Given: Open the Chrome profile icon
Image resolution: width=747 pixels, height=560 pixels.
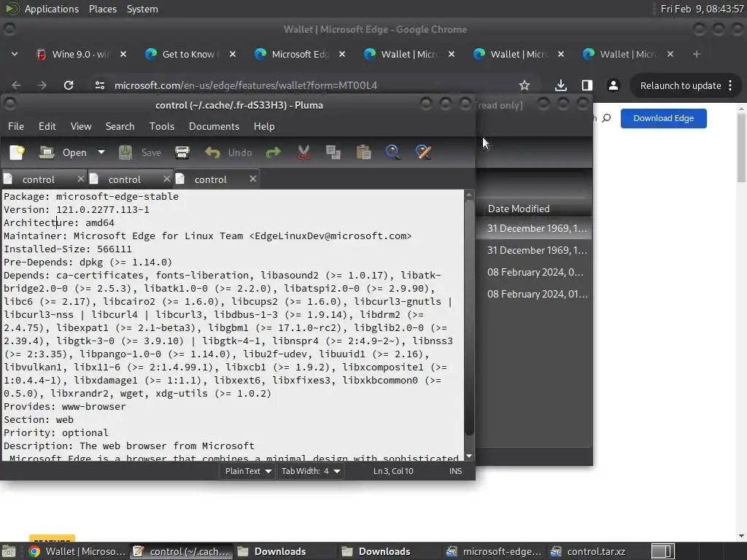Looking at the screenshot, I should 613,85.
